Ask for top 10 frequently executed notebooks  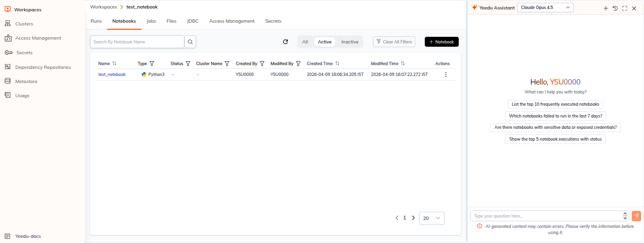[555, 104]
